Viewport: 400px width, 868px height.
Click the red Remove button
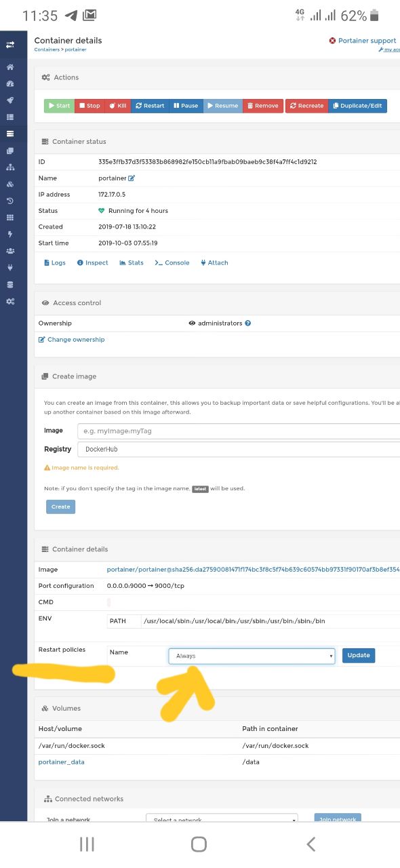(262, 106)
